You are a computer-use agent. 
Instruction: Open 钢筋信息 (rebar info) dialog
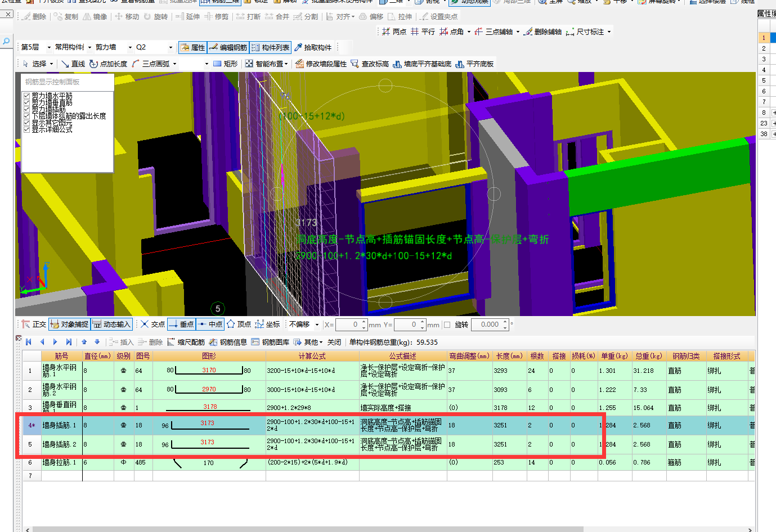pos(228,342)
